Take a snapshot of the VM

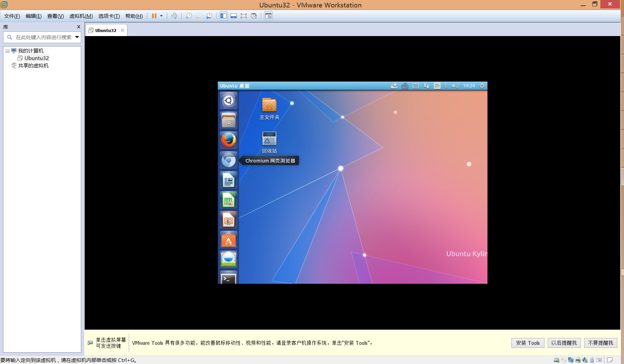[x=189, y=16]
